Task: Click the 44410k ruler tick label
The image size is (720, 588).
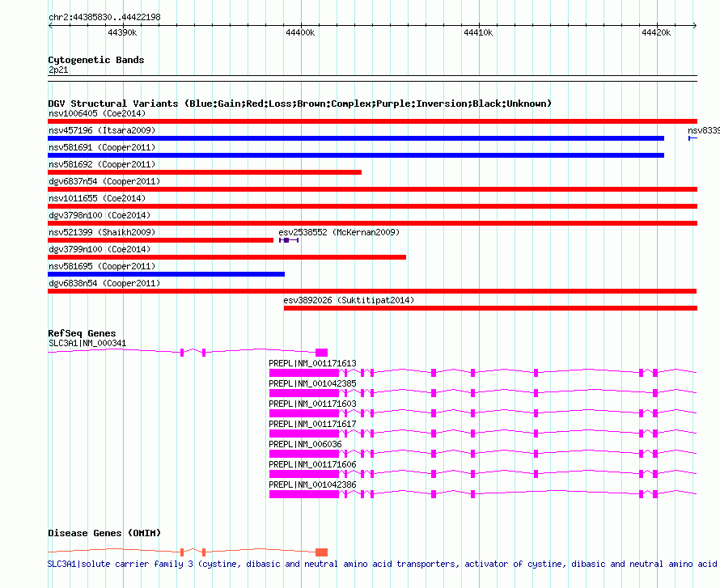Action: (x=478, y=32)
